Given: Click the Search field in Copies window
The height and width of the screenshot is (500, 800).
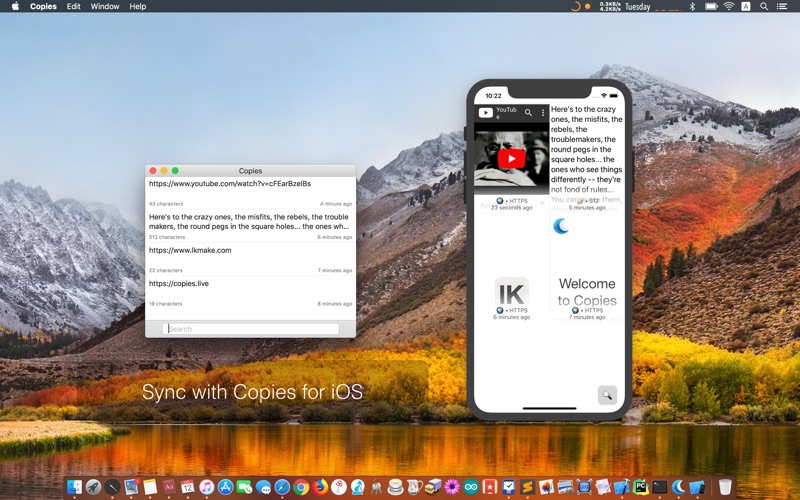Looking at the screenshot, I should (x=251, y=329).
